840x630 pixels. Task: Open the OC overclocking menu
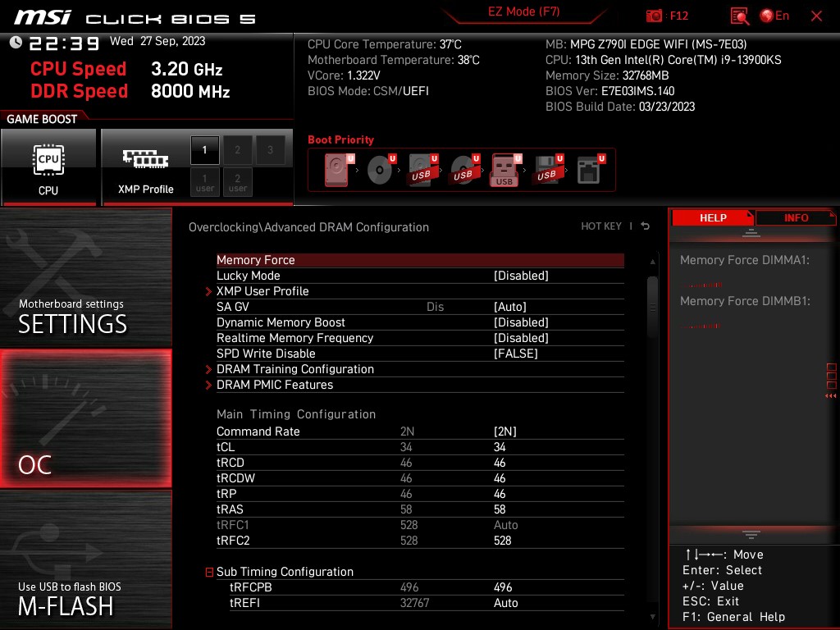[85, 418]
